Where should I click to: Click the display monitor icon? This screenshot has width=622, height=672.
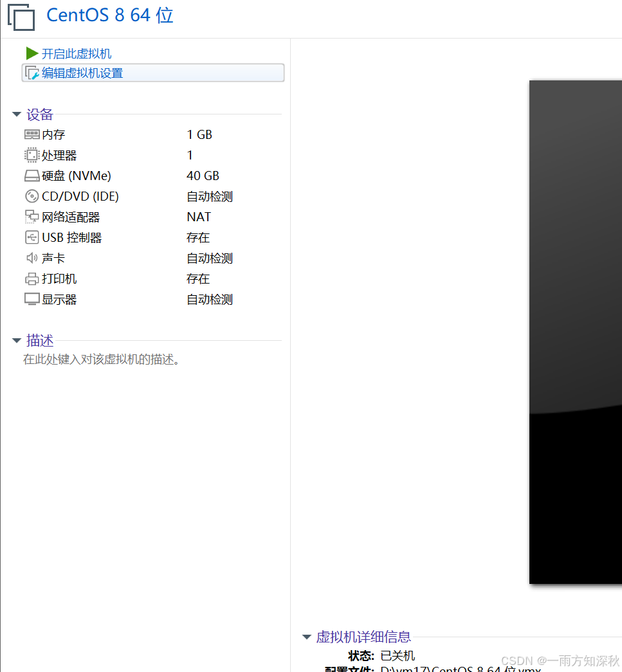coord(32,299)
